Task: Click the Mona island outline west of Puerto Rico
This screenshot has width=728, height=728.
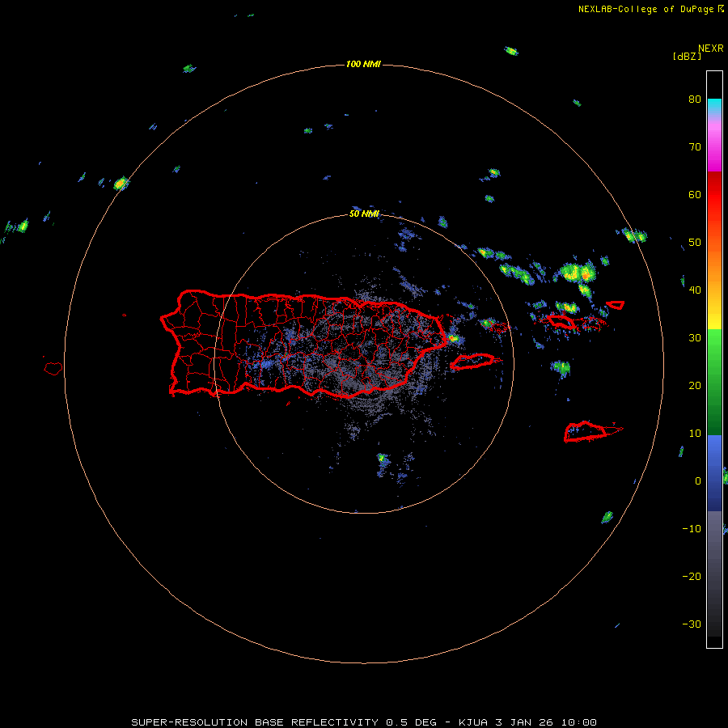Action: [x=53, y=369]
